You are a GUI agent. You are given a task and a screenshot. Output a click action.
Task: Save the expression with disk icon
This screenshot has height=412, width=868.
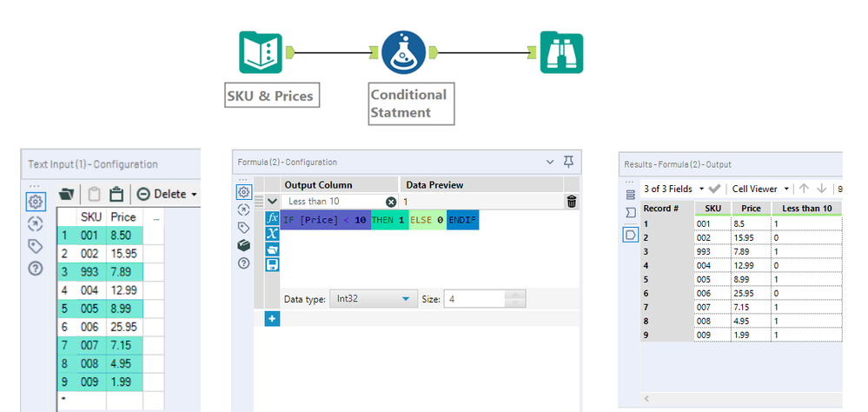click(272, 265)
